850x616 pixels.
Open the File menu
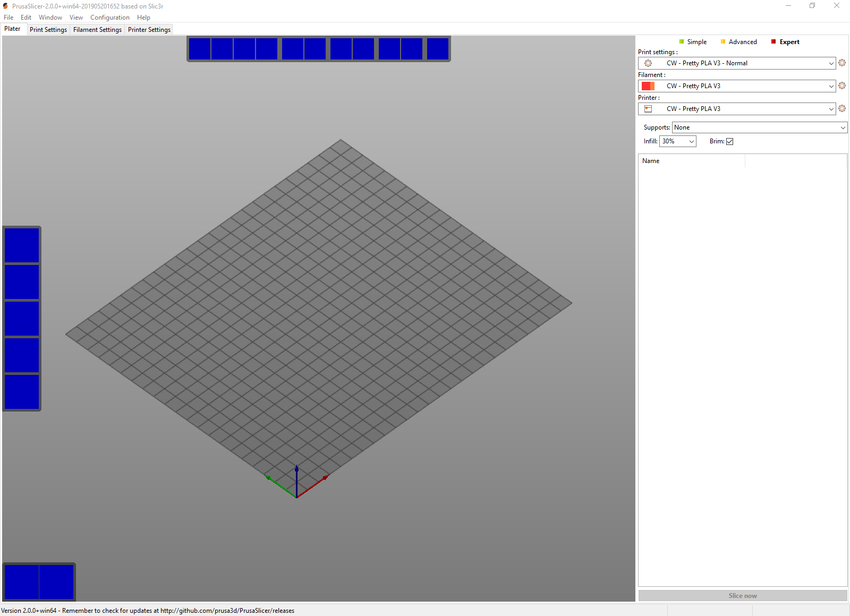pos(8,18)
